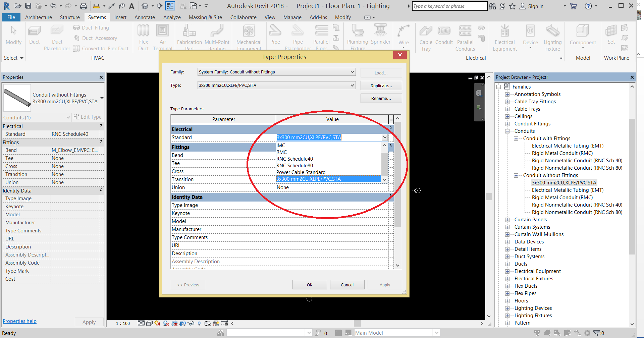Screen dimensions: 644x338
Task: Expand the Curtain Panels tree node
Action: 507,220
